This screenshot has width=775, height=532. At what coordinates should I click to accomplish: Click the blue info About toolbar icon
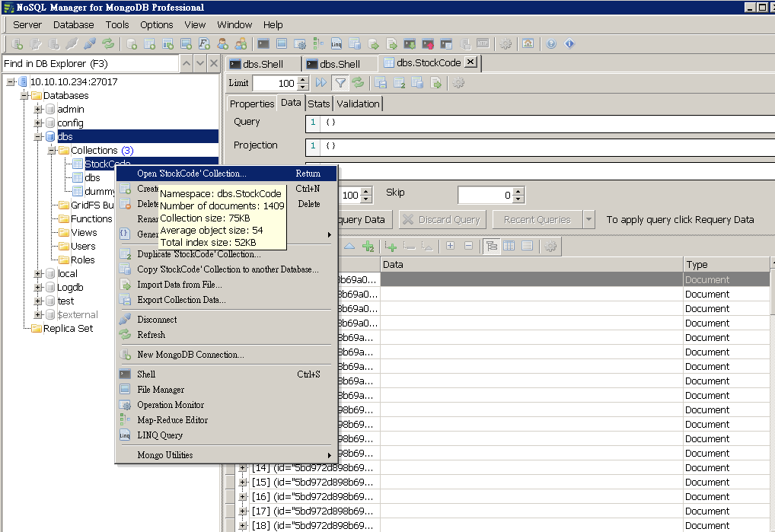[x=569, y=44]
